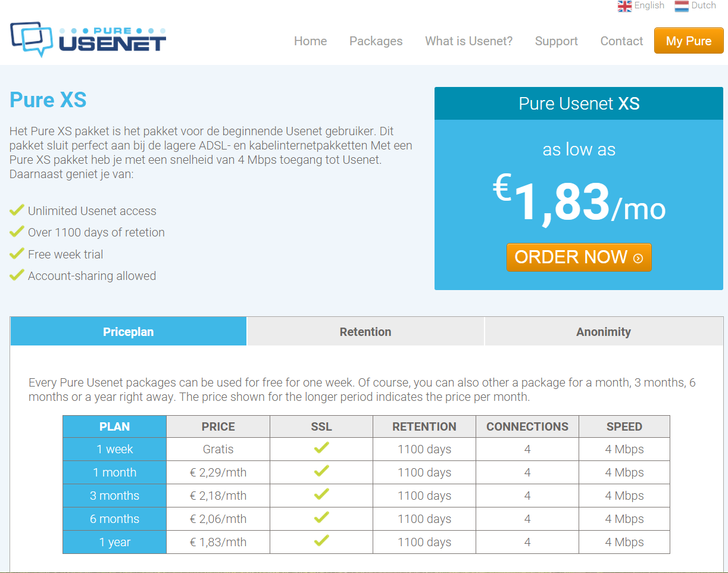Click the PRICE column header

218,426
